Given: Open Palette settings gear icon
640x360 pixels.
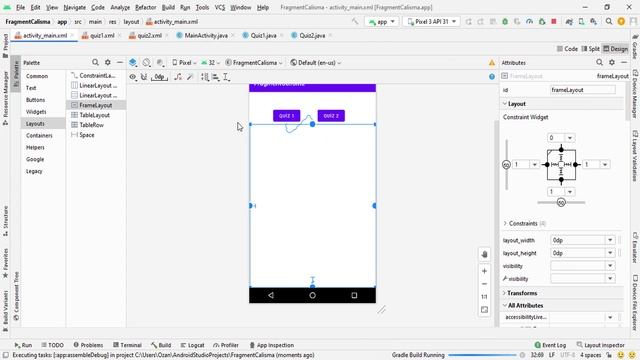Looking at the screenshot, I should coord(108,62).
